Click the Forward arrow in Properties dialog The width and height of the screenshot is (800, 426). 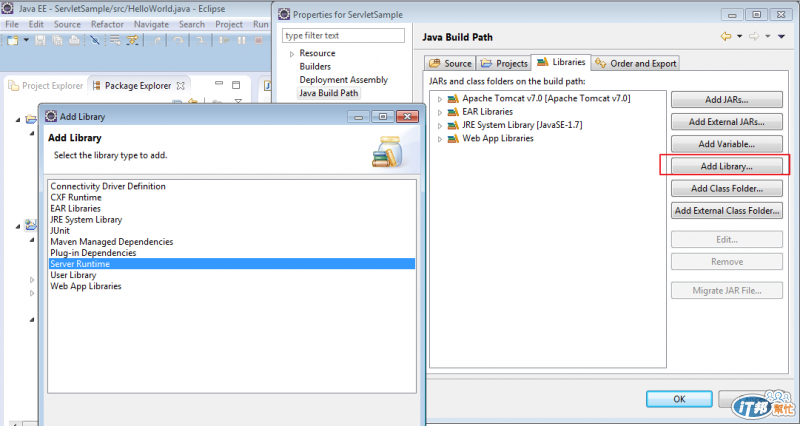coord(754,37)
